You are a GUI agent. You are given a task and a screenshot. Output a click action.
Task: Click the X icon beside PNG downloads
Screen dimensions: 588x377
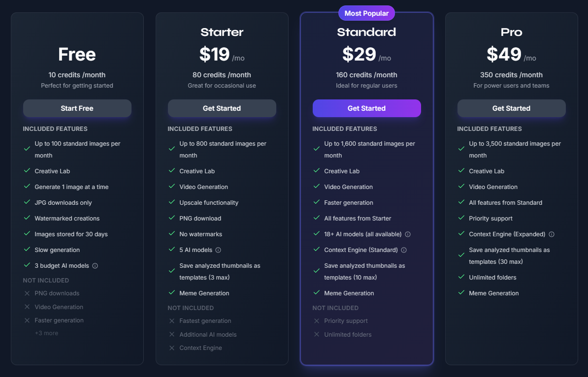pyautogui.click(x=27, y=293)
